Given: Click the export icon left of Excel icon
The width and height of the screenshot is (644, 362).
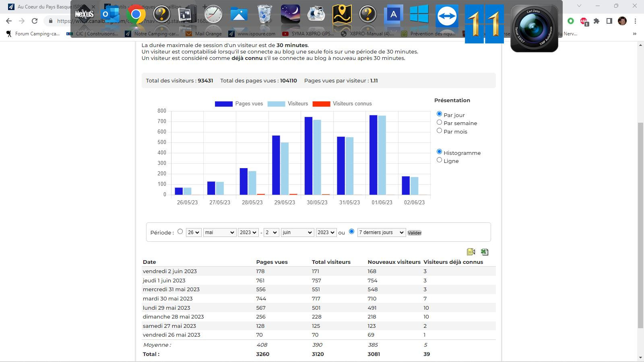Looking at the screenshot, I should [471, 252].
